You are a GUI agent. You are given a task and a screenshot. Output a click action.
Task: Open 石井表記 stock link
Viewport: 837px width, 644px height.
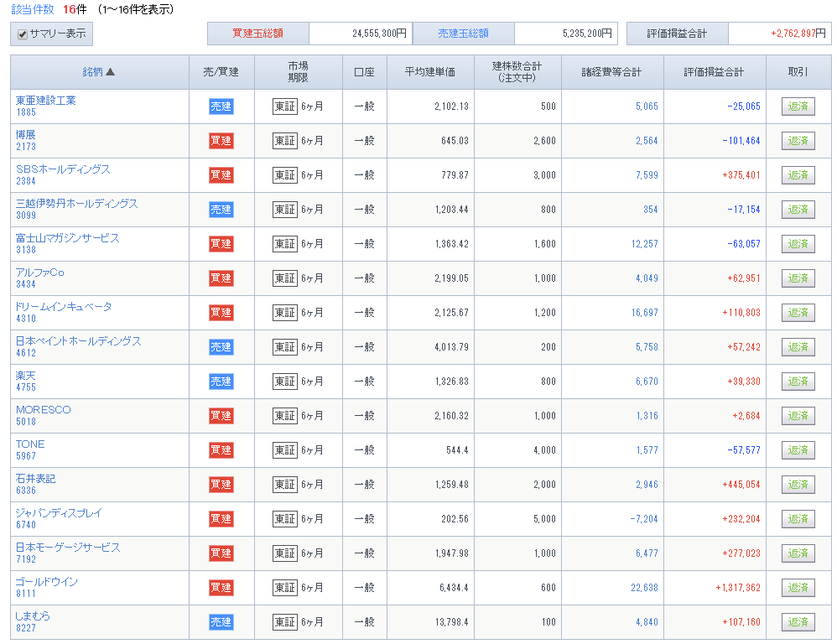point(36,479)
